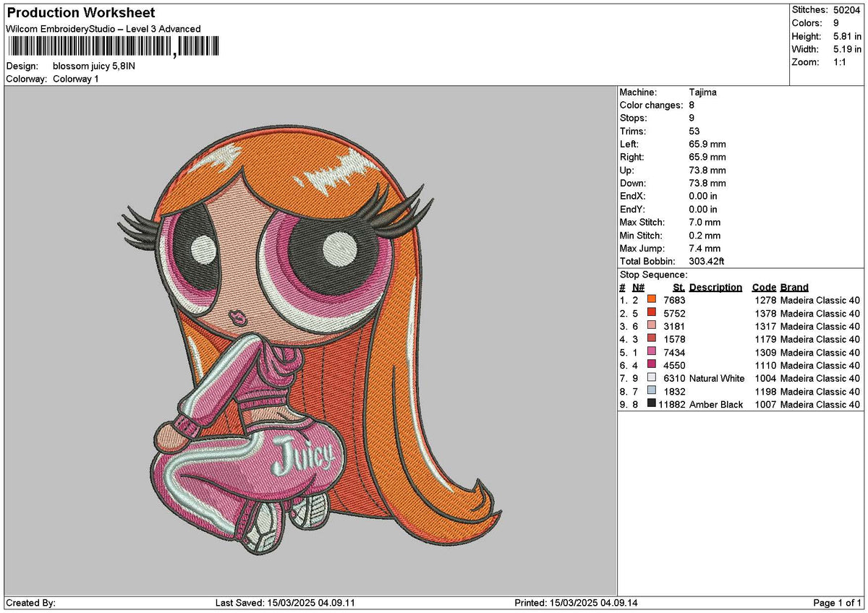Click the 'Brand' column header
Viewport: 868px width, 613px height.
[794, 288]
